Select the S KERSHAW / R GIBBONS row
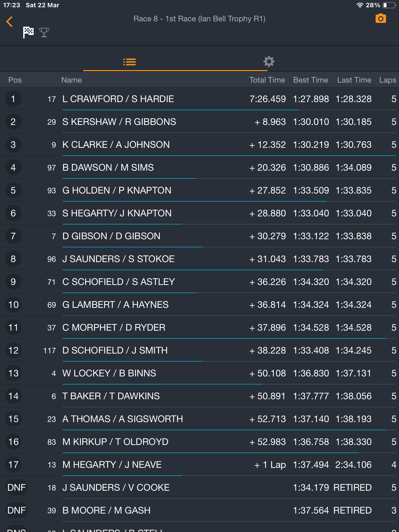The width and height of the screenshot is (399, 532). pos(199,122)
